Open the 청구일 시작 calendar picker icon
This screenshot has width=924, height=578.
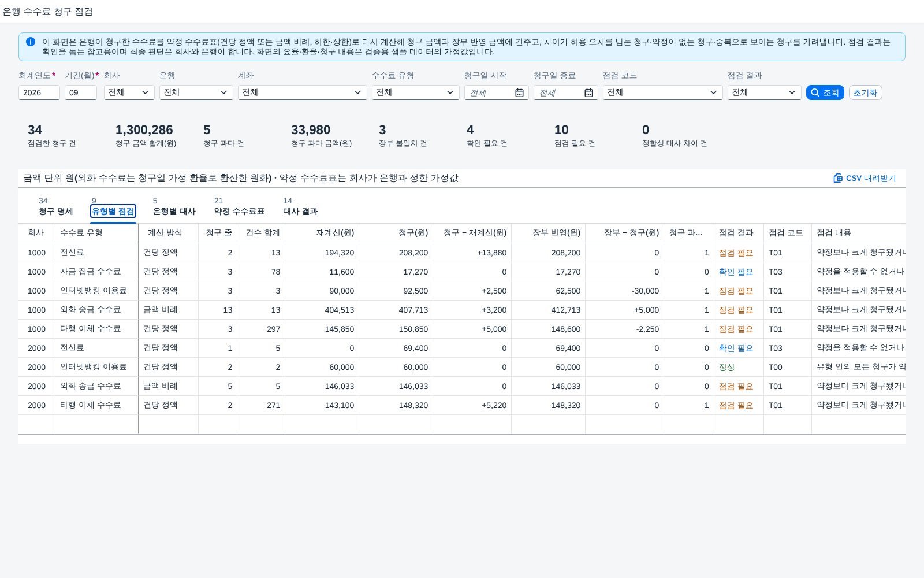point(519,92)
